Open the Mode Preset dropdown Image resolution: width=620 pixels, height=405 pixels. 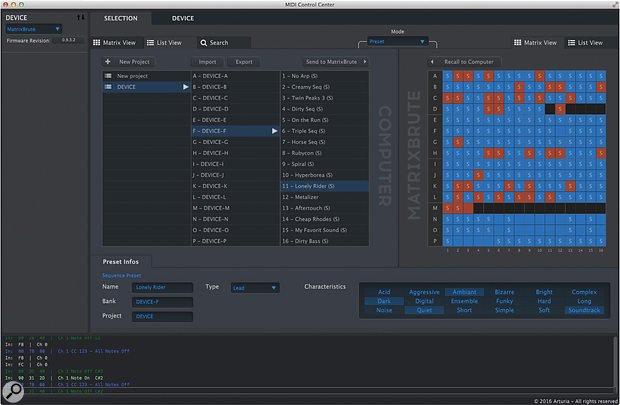tap(397, 42)
